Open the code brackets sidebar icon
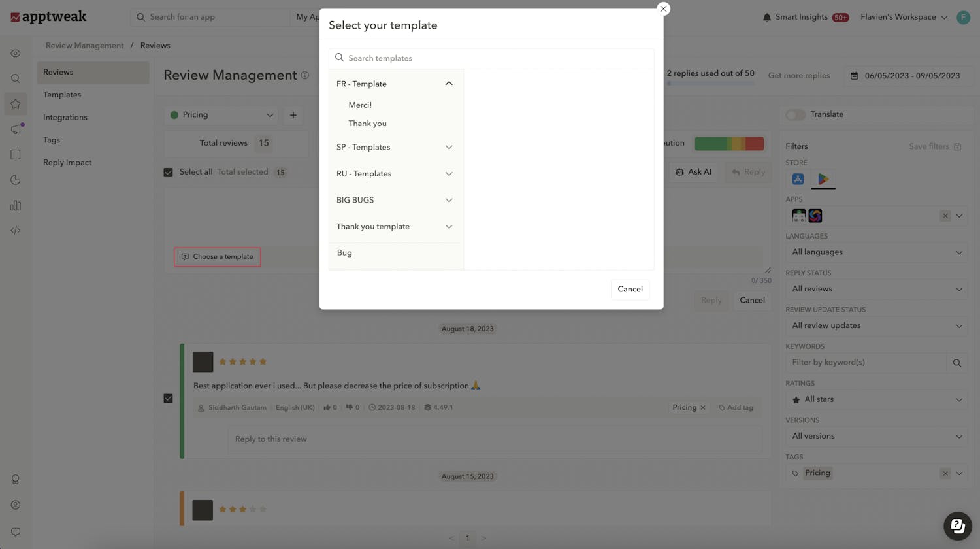This screenshot has width=980, height=549. (x=16, y=231)
